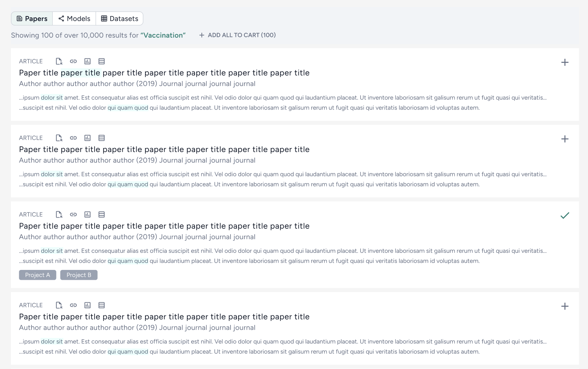The width and height of the screenshot is (588, 369).
Task: Add the fourth article to the cart
Action: [565, 306]
